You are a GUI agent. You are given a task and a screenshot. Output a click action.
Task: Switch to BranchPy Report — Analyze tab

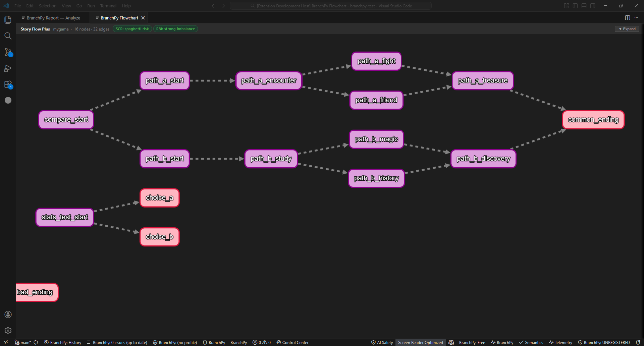(x=53, y=18)
